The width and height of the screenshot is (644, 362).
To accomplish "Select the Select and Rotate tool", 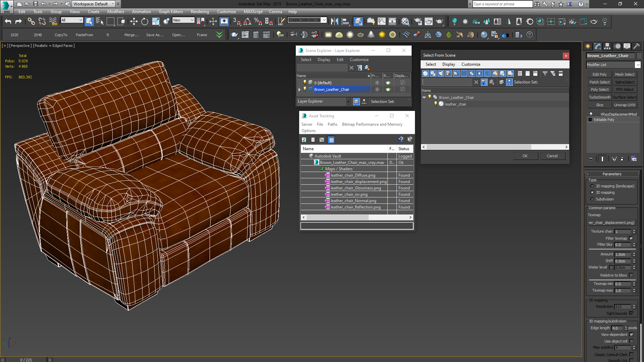I will click(x=145, y=21).
